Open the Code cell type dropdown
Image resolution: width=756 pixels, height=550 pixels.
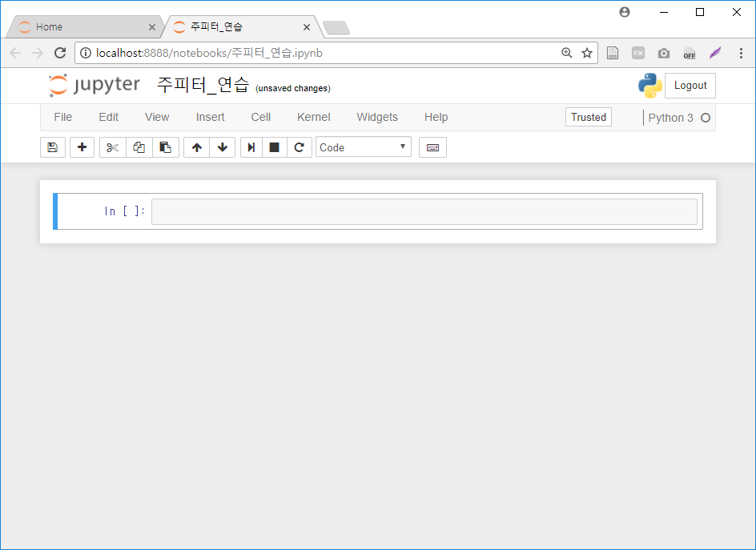coord(364,147)
